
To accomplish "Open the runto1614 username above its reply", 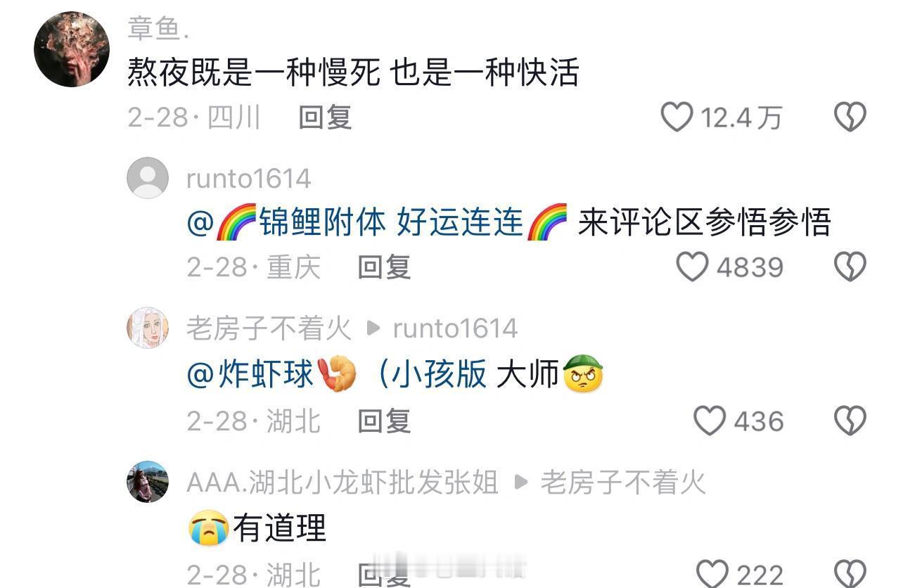I will pos(249,179).
